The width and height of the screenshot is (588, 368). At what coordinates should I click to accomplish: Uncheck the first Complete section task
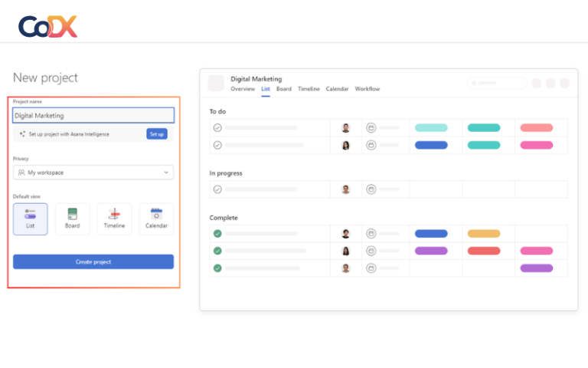217,234
